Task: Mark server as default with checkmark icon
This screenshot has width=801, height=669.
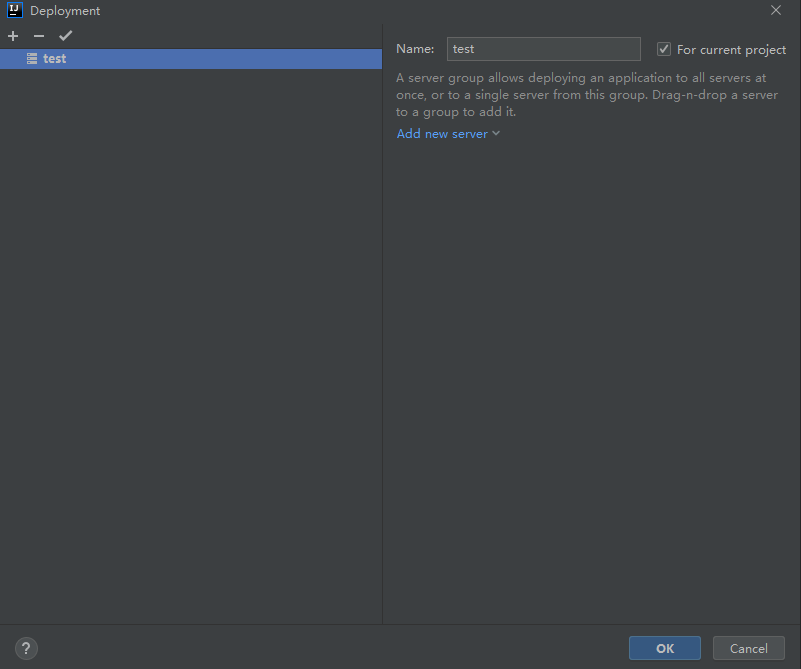Action: coord(65,36)
